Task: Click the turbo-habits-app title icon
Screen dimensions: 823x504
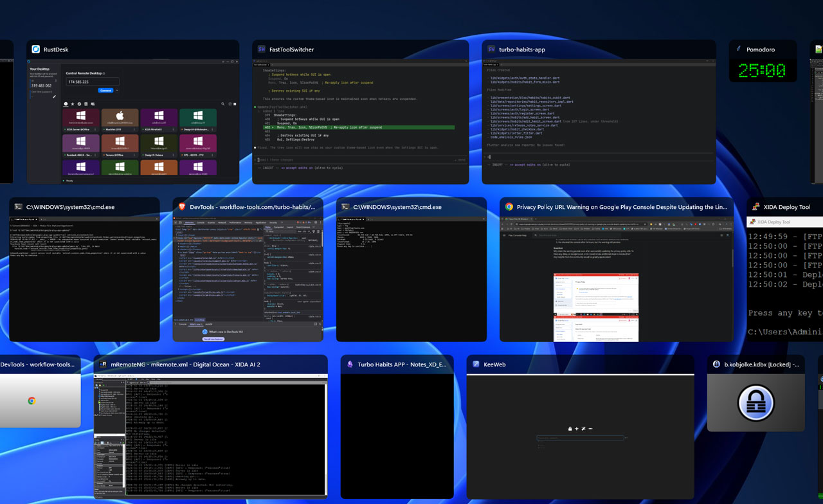Action: [x=491, y=50]
